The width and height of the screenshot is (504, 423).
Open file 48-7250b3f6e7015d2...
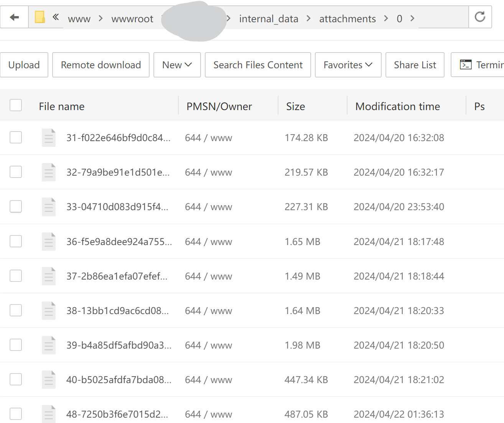click(117, 414)
